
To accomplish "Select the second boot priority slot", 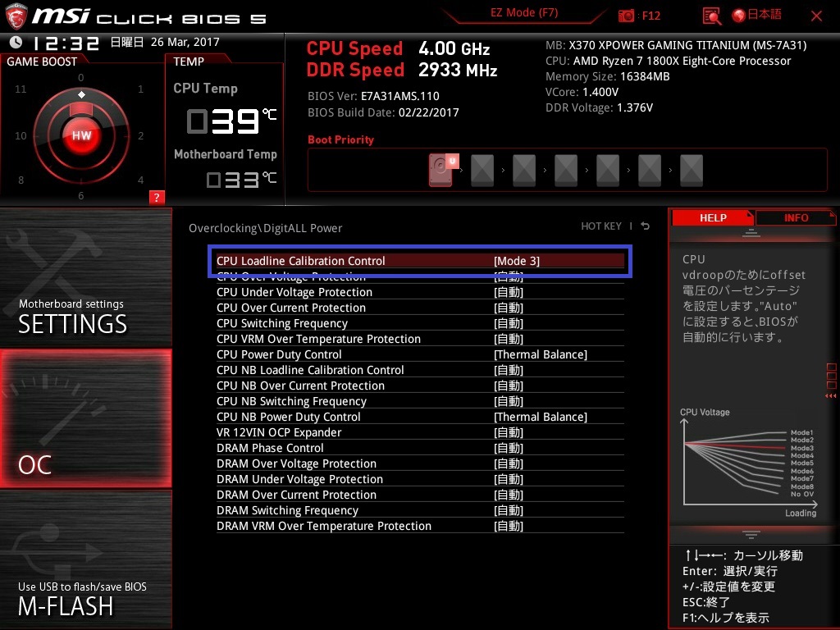I will point(482,170).
